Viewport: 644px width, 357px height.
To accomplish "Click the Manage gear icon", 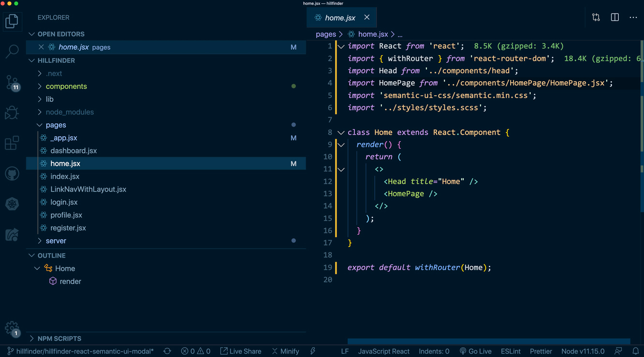I will tap(12, 328).
